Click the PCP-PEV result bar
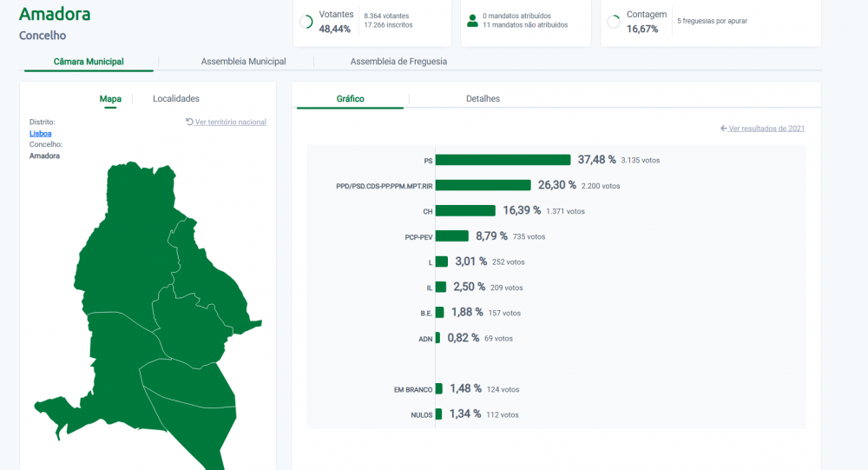The image size is (868, 470). pos(452,236)
